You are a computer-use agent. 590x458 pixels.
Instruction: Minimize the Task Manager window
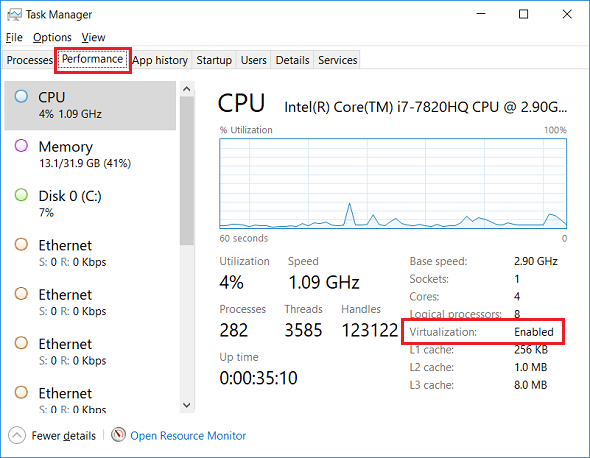481,14
